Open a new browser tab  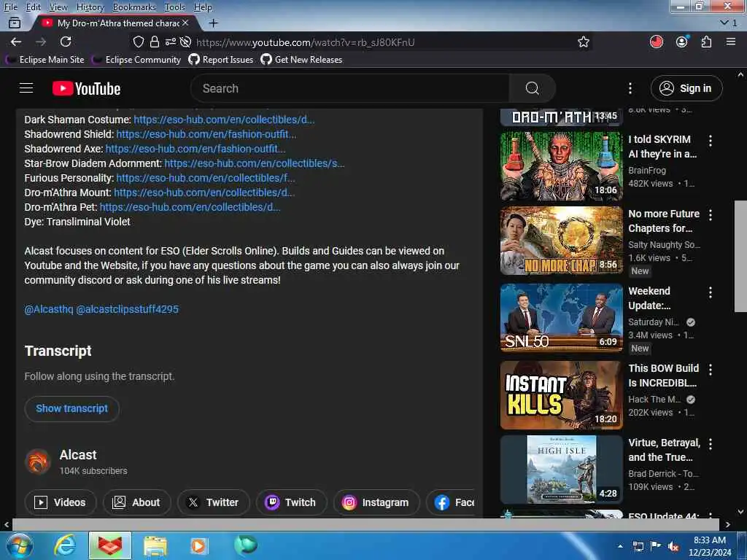pyautogui.click(x=214, y=23)
